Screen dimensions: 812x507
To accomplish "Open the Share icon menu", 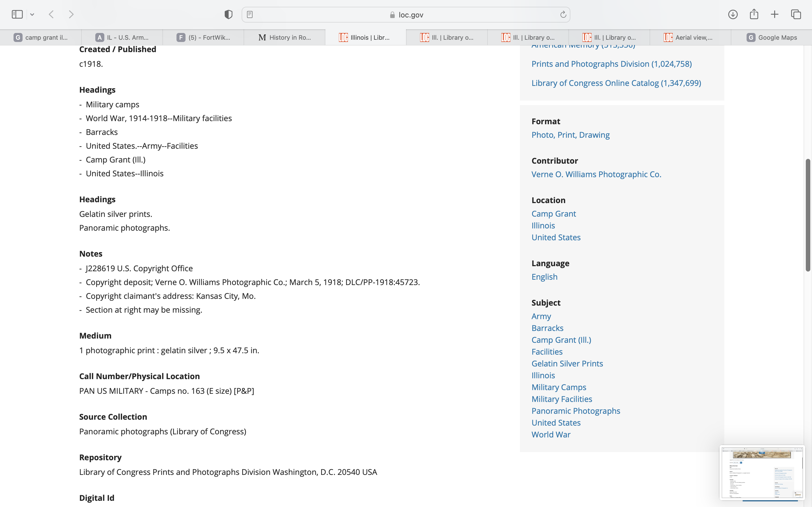I will [x=754, y=14].
